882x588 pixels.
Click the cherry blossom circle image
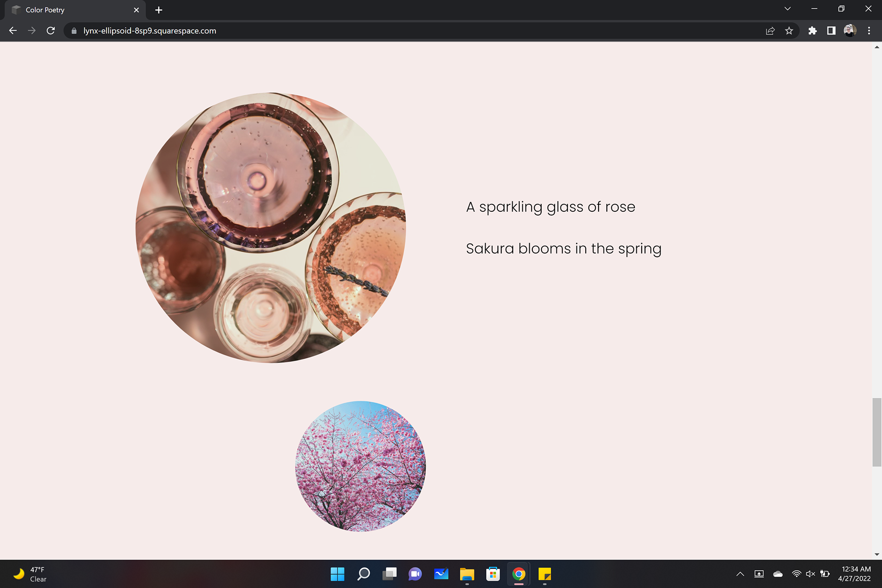[x=361, y=466]
